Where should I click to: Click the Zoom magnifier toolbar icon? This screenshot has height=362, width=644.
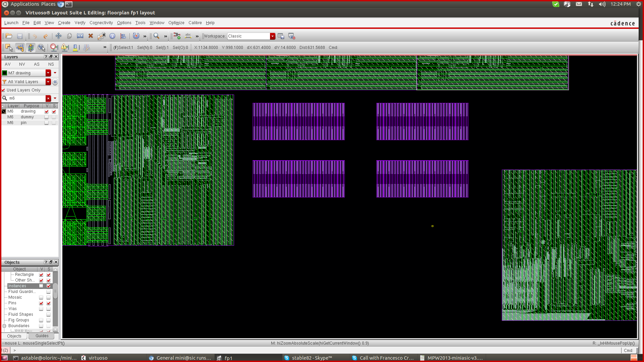click(x=156, y=36)
